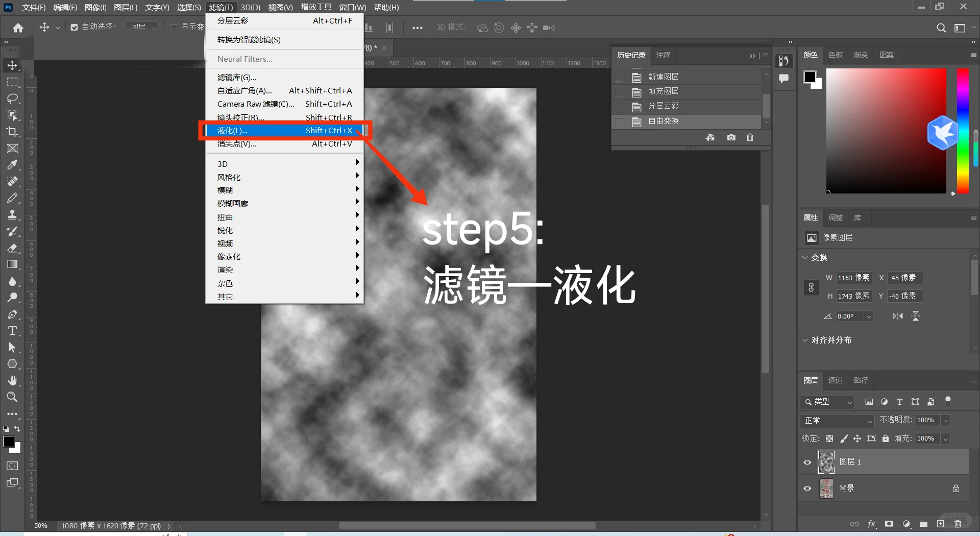This screenshot has width=980, height=536.
Task: Open the 类型 filter dropdown in Layers panel
Action: click(x=827, y=402)
